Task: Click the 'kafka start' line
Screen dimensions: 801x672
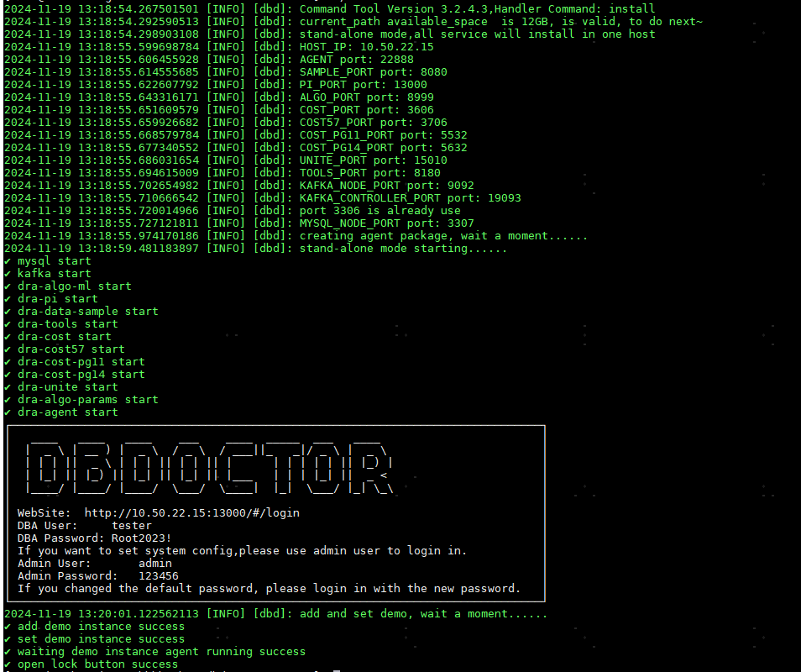Action: 48,273
